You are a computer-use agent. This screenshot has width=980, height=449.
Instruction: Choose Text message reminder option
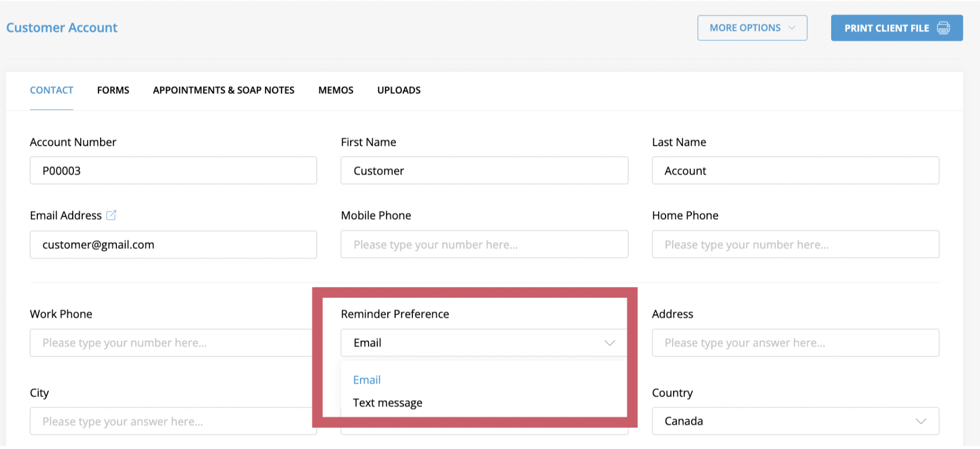tap(387, 403)
